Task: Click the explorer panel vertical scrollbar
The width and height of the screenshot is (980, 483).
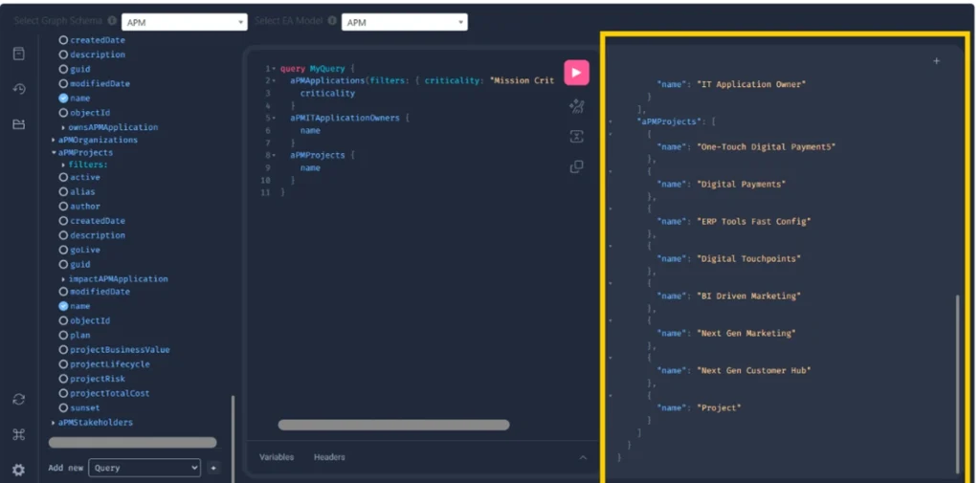Action: tap(233, 439)
